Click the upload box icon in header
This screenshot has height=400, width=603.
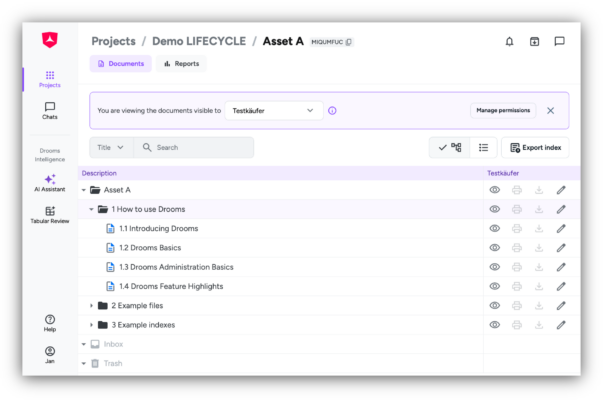tap(535, 42)
